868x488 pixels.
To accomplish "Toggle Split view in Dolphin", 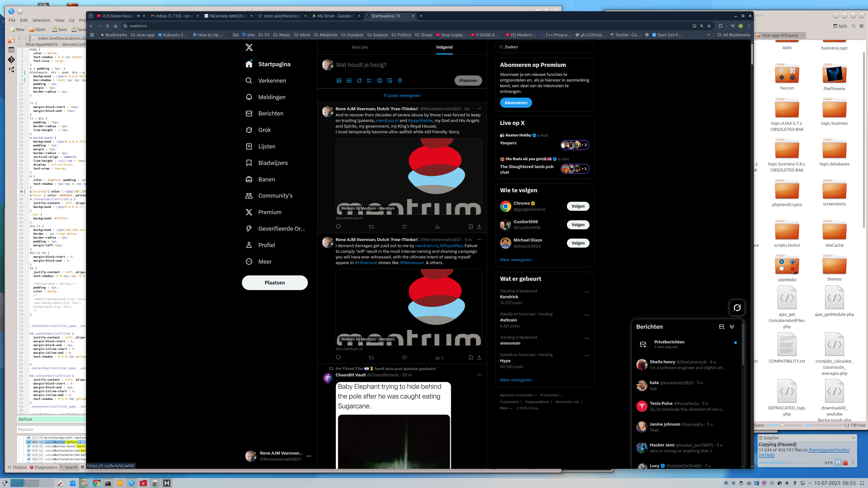I will coord(840,26).
